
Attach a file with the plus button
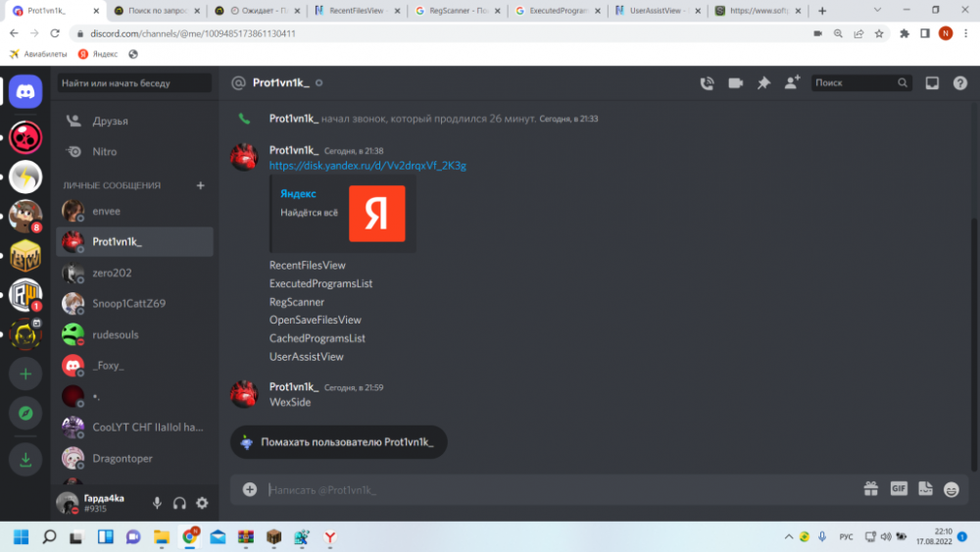(x=249, y=489)
